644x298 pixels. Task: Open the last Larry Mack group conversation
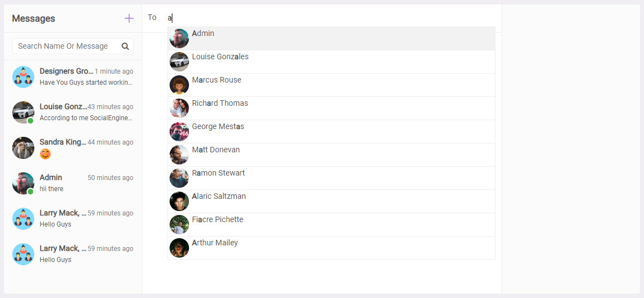pos(73,254)
